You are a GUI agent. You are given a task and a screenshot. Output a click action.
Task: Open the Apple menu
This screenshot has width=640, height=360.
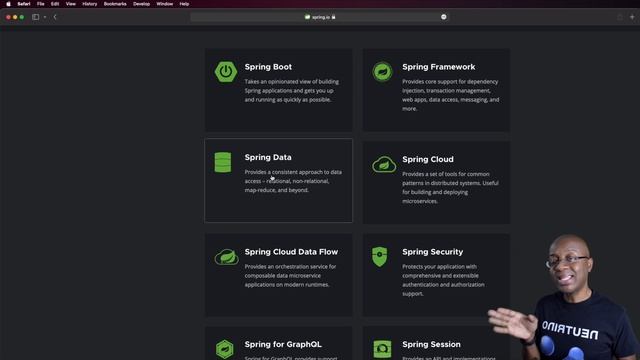tap(8, 4)
